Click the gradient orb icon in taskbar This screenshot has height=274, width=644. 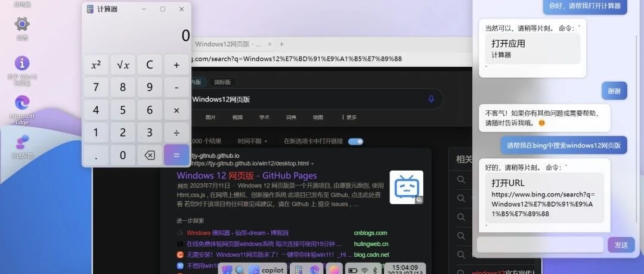[x=333, y=270]
